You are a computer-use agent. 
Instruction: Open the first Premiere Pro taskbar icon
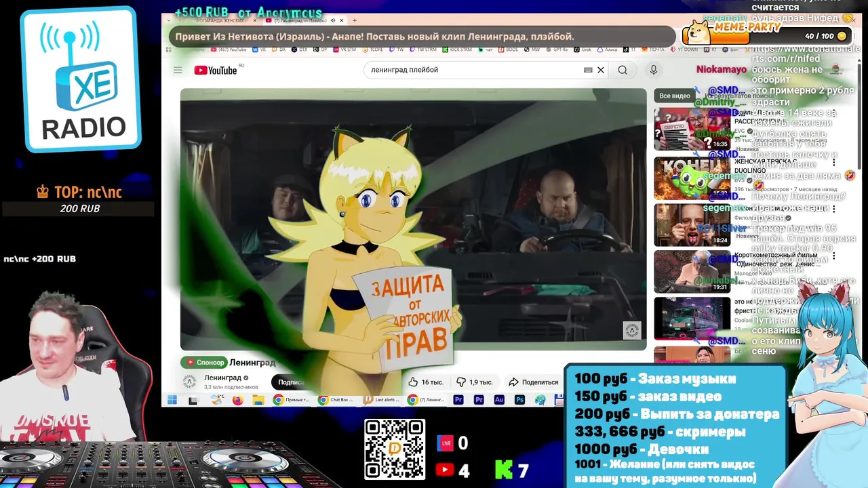pos(459,400)
